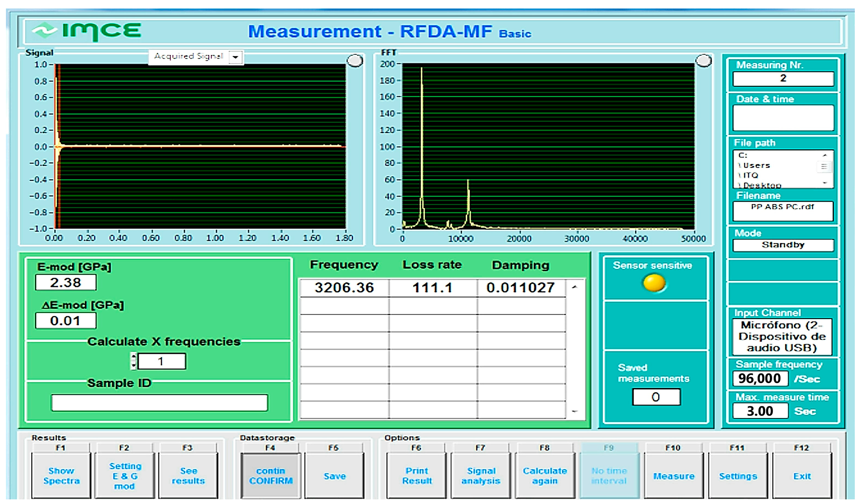Open Setting E & G mod

(124, 475)
